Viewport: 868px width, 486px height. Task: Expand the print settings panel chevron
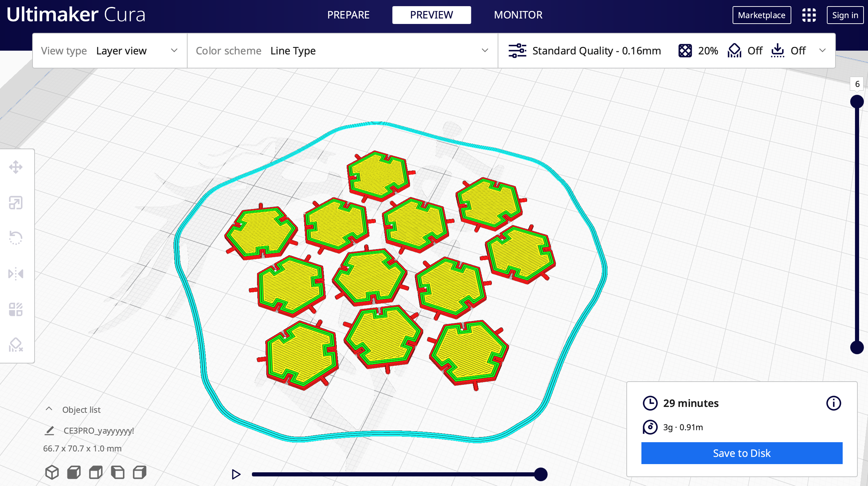coord(822,51)
